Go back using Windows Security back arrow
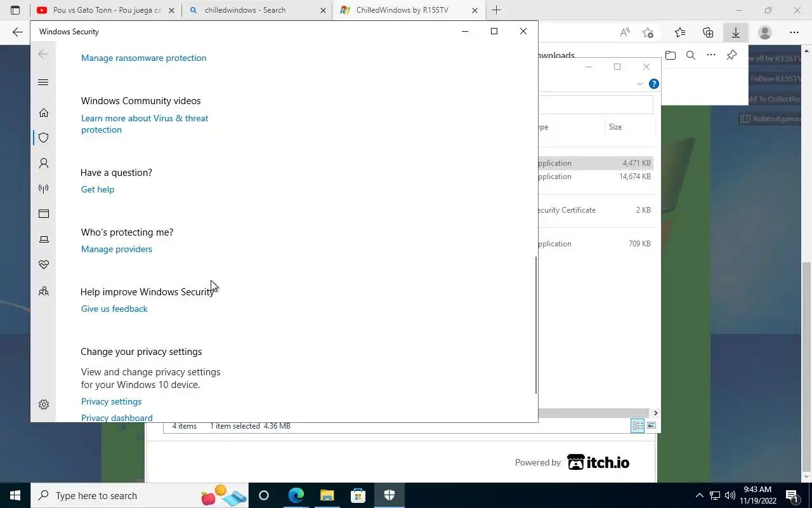This screenshot has height=508, width=812. tap(43, 54)
